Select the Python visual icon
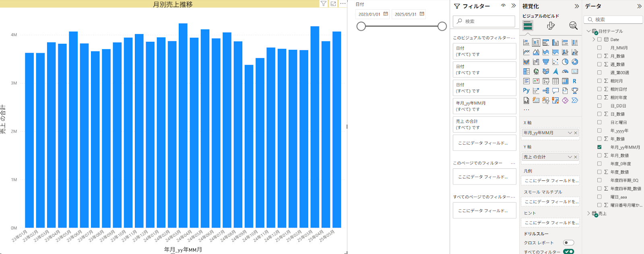The height and width of the screenshot is (254, 644). pos(526,91)
